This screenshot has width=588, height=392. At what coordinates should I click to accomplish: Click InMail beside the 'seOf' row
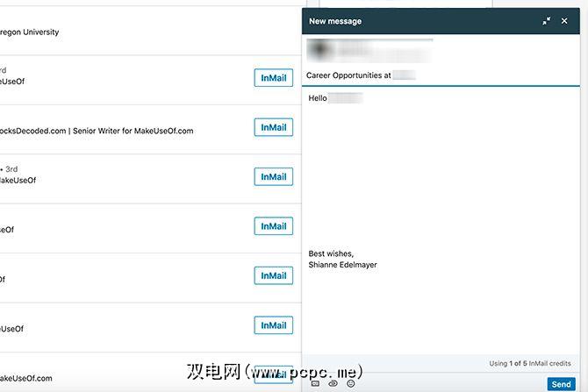point(273,226)
